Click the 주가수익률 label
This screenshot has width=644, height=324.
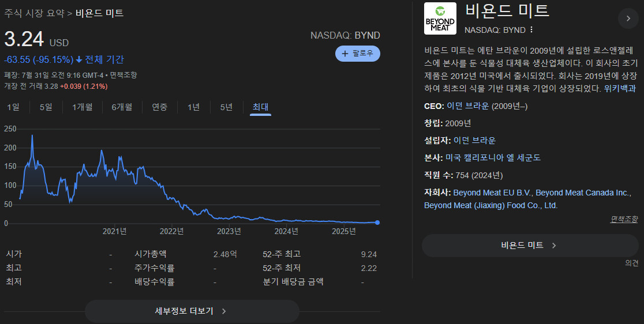155,268
